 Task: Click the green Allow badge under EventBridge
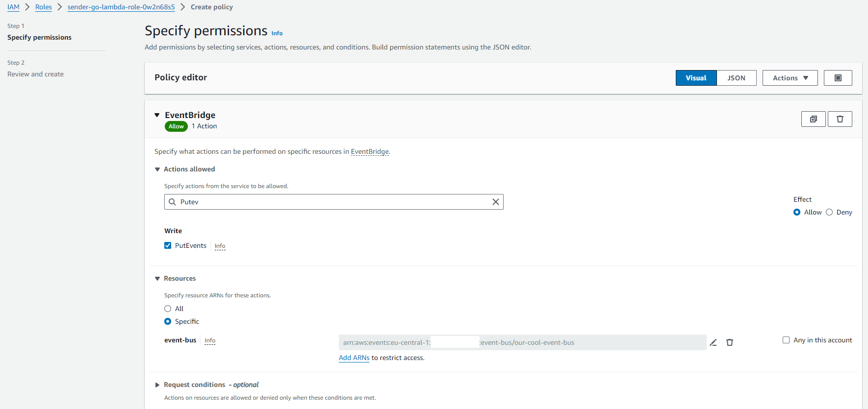[x=176, y=126]
